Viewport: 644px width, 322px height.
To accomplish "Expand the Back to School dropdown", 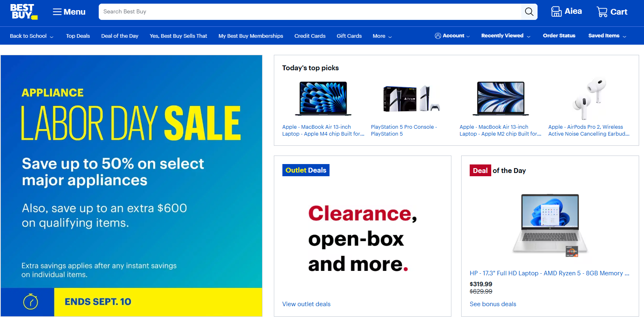I will pyautogui.click(x=32, y=36).
